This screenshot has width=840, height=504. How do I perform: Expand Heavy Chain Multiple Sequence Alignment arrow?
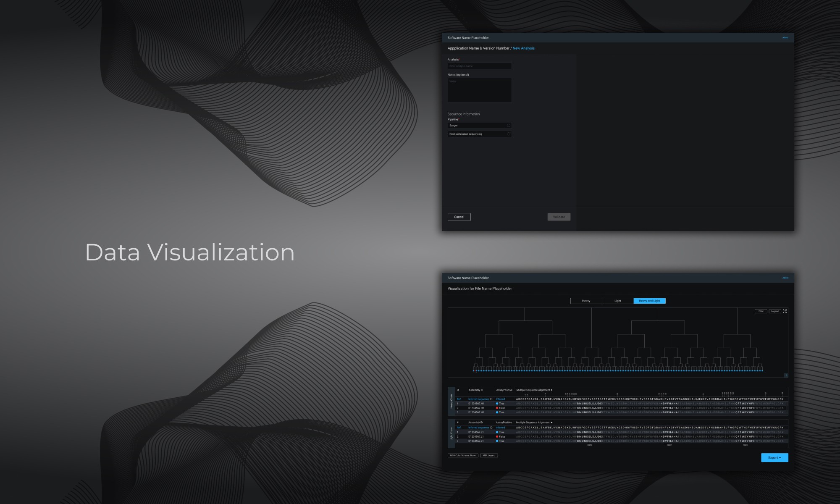[551, 390]
